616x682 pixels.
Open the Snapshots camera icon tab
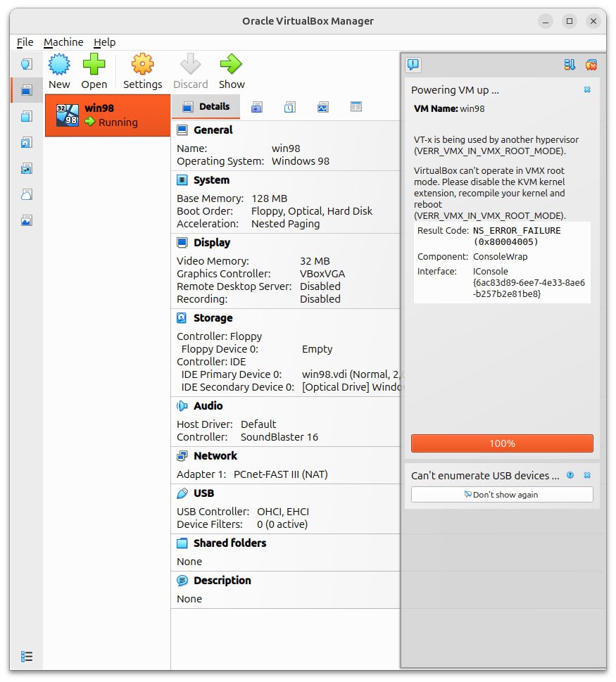tap(257, 107)
